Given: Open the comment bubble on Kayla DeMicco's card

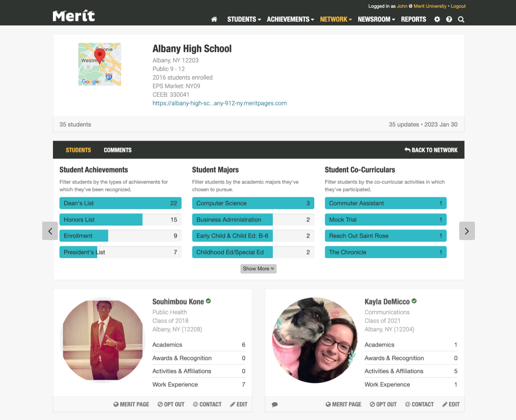Looking at the screenshot, I should point(275,404).
